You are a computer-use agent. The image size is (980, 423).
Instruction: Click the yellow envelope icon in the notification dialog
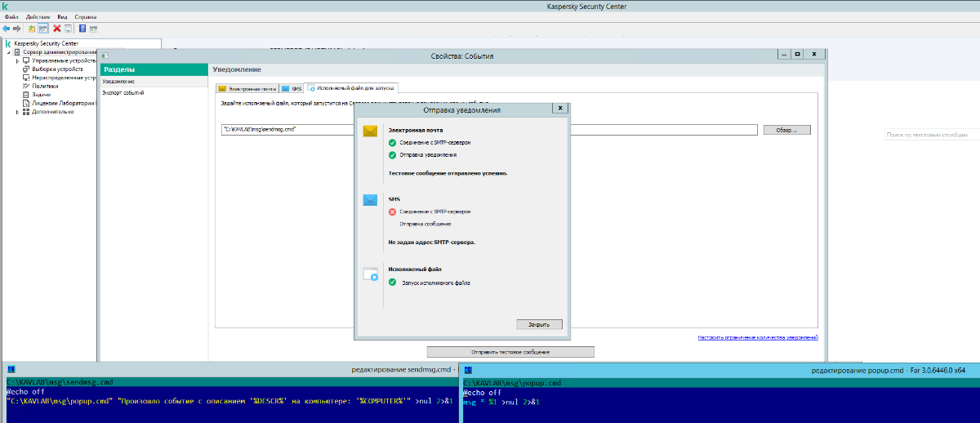click(x=370, y=131)
